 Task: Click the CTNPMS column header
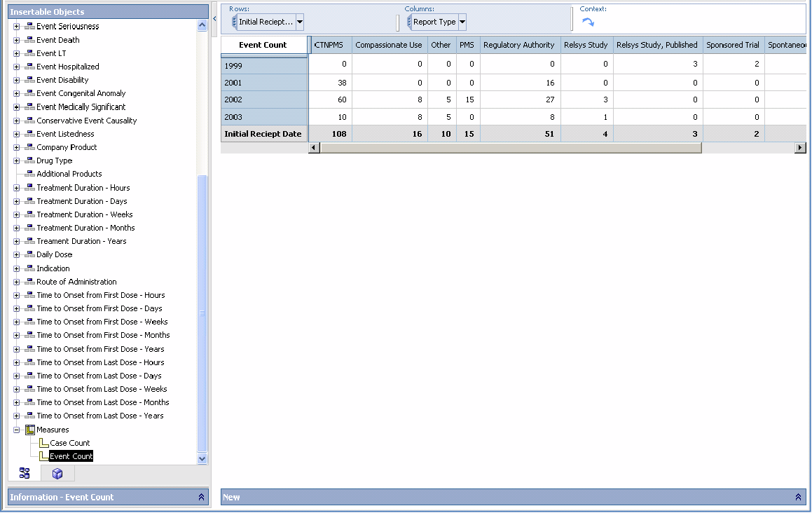331,45
